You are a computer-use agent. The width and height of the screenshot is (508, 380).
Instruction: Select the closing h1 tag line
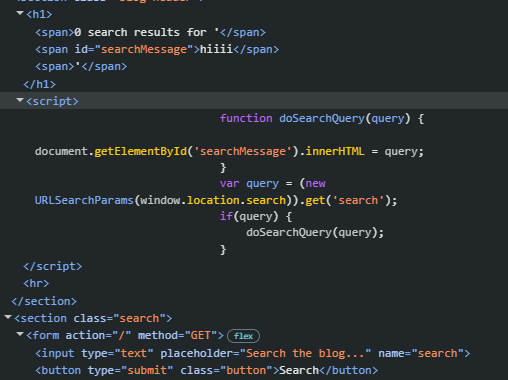pyautogui.click(x=39, y=84)
